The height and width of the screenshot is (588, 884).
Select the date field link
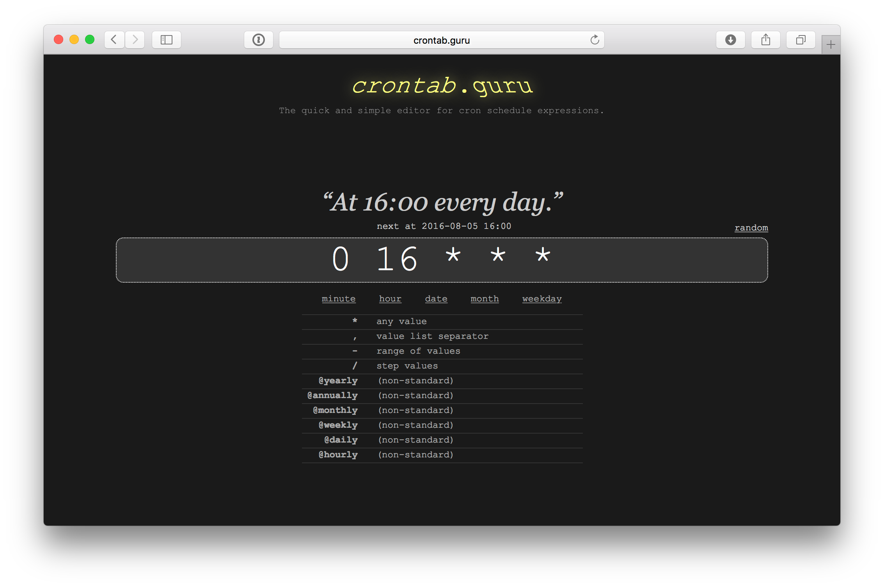(x=436, y=299)
